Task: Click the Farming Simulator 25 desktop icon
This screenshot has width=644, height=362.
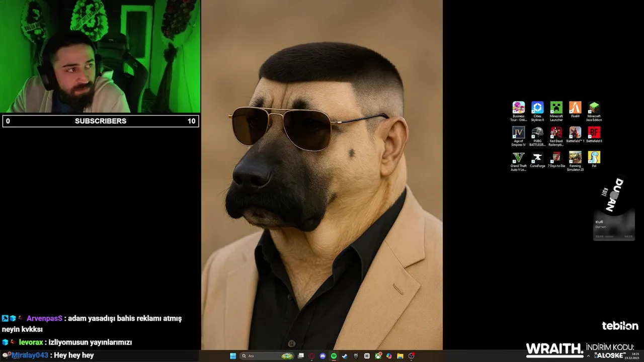Action: (x=575, y=161)
